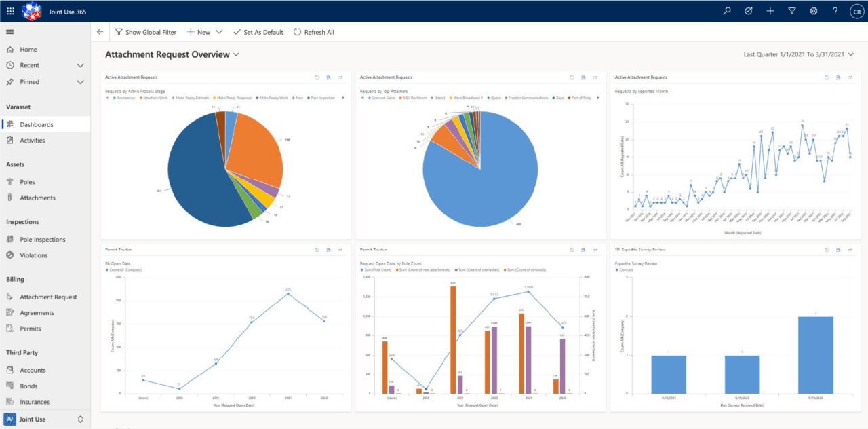Select Pole Inspections under Inspections
This screenshot has width=868, height=429.
(x=43, y=239)
